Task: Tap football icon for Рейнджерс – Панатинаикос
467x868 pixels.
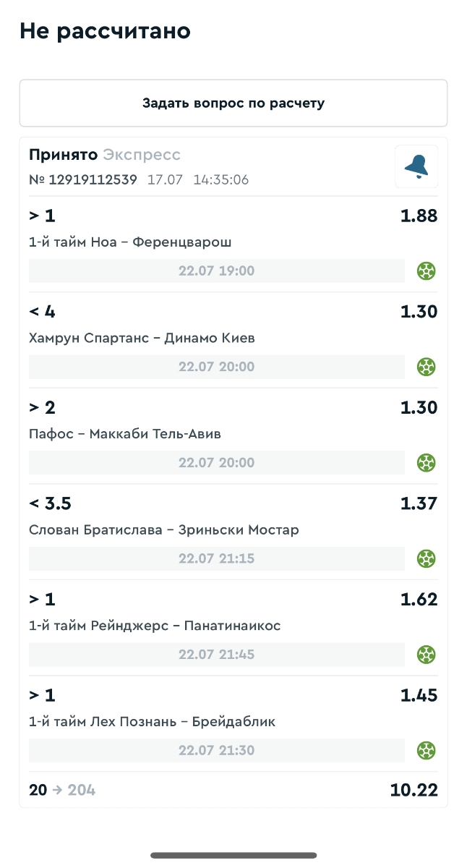Action: click(x=427, y=655)
